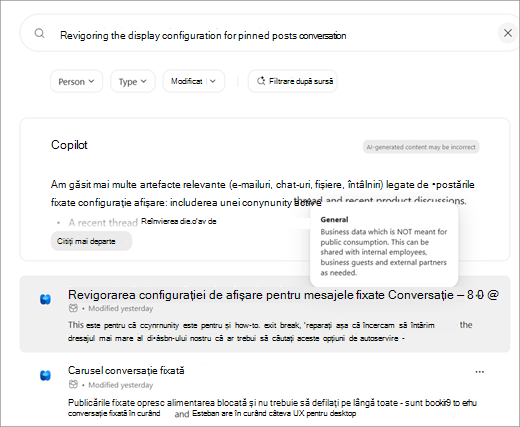Open Carusel conversație fixată result
Image resolution: width=520 pixels, height=427 pixels.
(126, 370)
